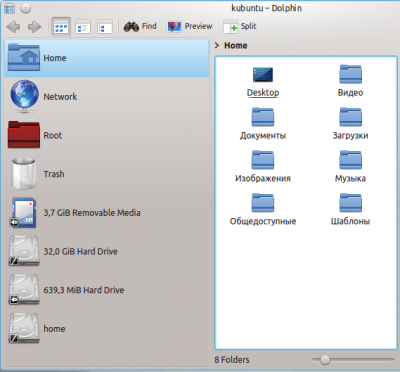The image size is (400, 372).
Task: Click the Home breadcrumb in the location bar
Action: (x=236, y=45)
